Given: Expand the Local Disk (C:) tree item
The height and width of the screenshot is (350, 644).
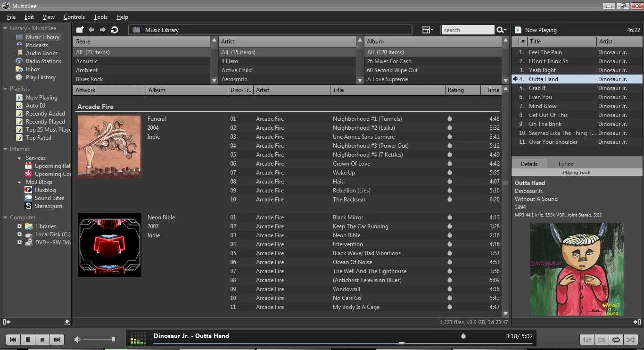Looking at the screenshot, I should click(x=19, y=234).
